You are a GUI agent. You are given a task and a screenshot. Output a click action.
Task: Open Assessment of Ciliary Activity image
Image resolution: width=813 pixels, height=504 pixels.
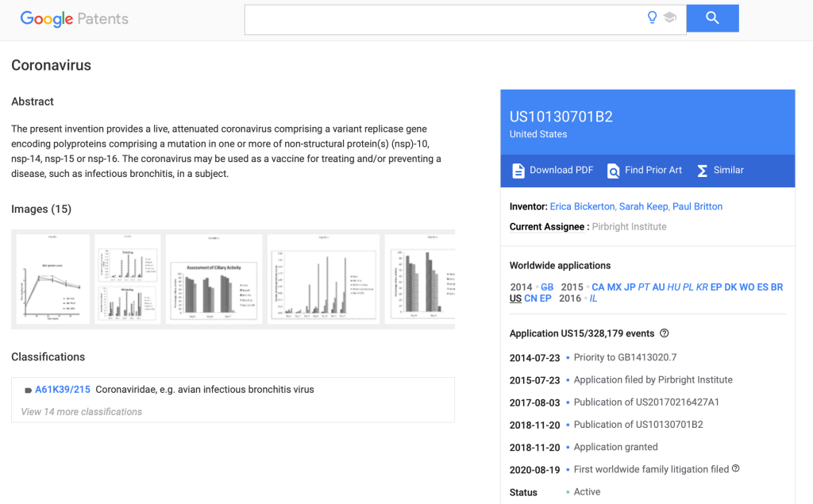(214, 279)
